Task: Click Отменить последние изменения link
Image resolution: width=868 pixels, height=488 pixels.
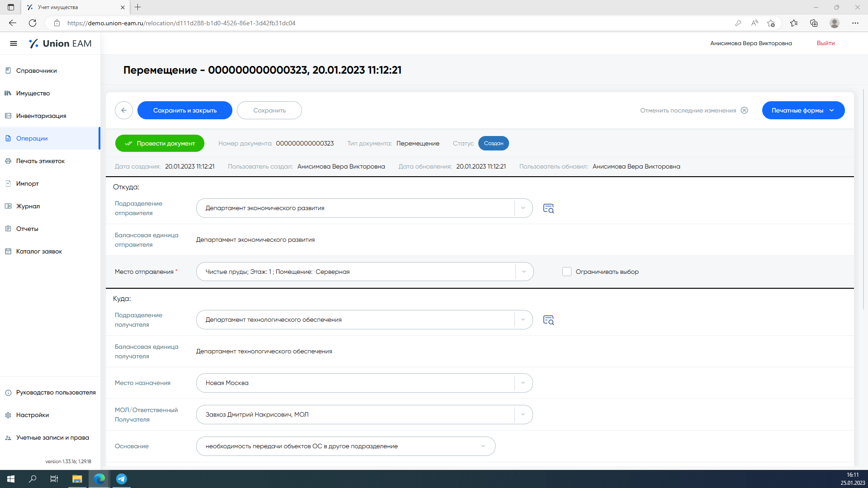Action: click(x=688, y=110)
